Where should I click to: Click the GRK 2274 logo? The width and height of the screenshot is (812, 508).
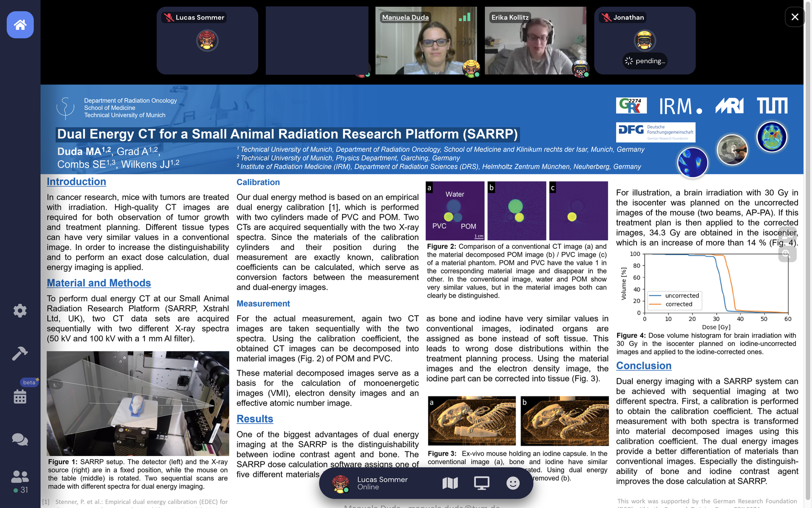tap(631, 106)
